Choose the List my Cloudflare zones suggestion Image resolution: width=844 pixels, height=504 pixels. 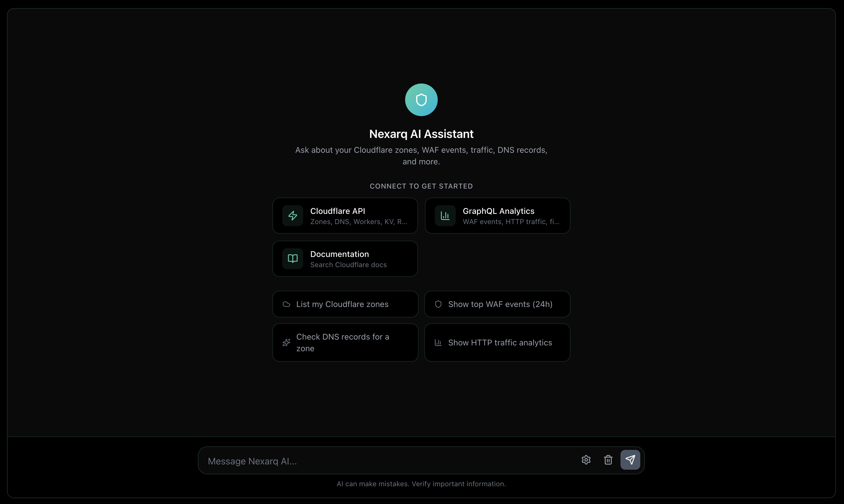point(345,304)
